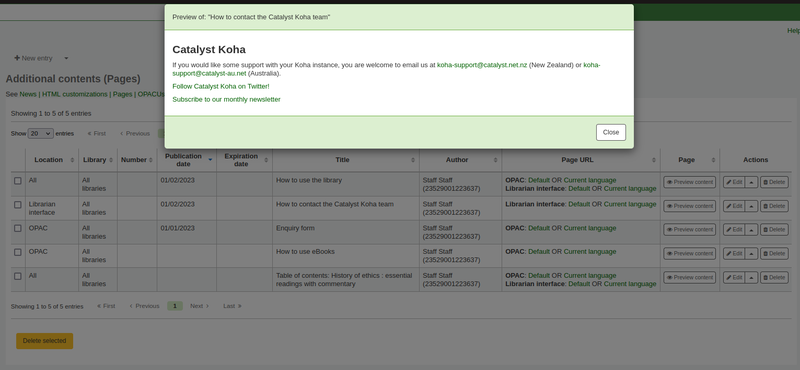The width and height of the screenshot is (800, 370).
Task: Check the How to use eBooks row checkbox
Action: (x=18, y=252)
